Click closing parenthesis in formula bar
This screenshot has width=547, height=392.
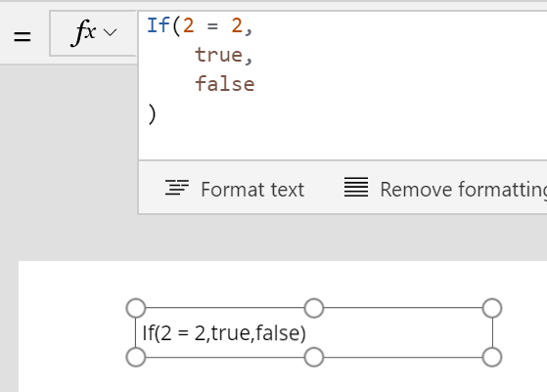pyautogui.click(x=152, y=114)
